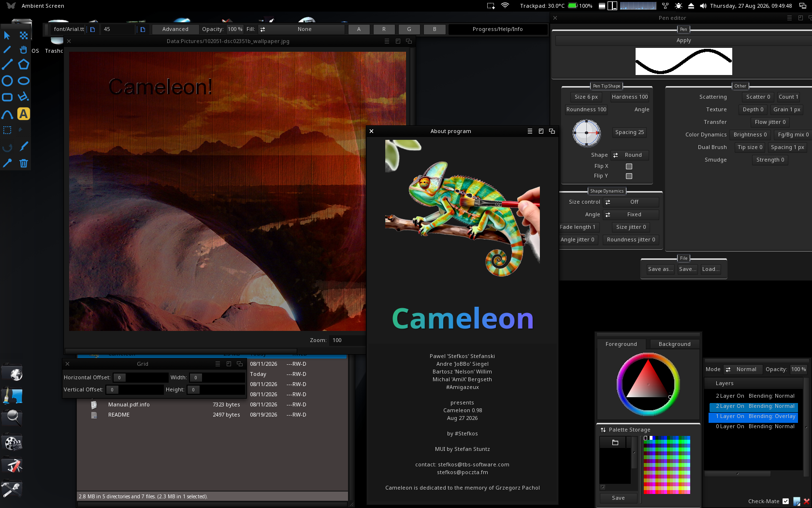Select the curve arc tool

tap(7, 114)
